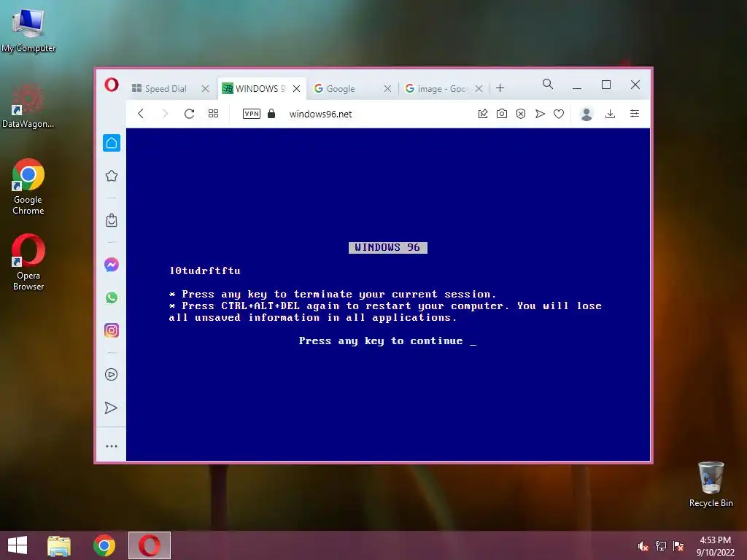Maximize the Opera window
Viewport: 747px width, 560px height.
pos(606,85)
